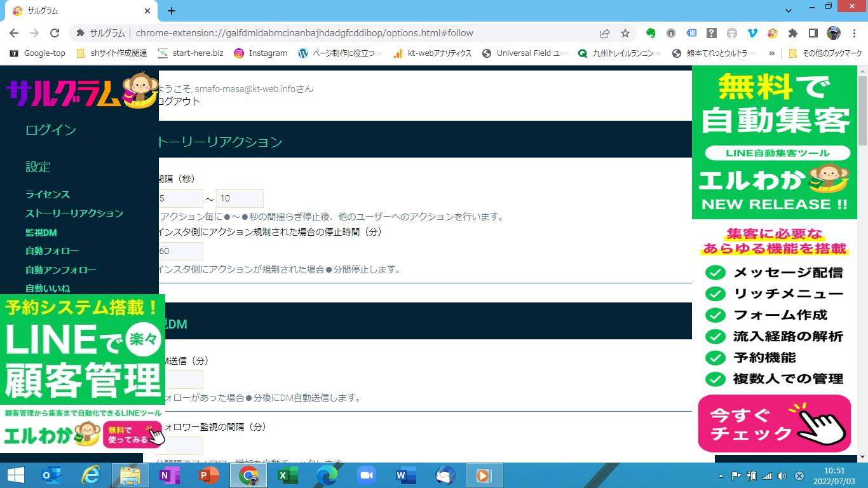Open the サルグラム monkey extension icon
Image resolution: width=868 pixels, height=488 pixels.
773,33
